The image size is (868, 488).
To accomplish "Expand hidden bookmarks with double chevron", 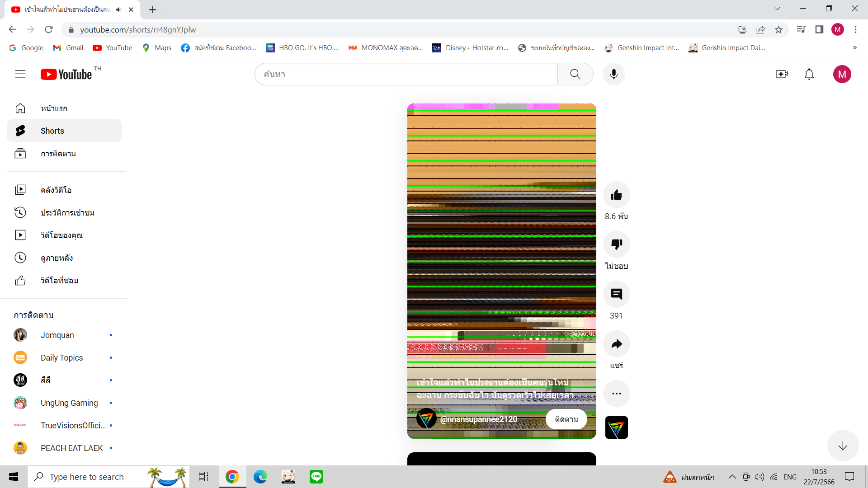I will [854, 48].
